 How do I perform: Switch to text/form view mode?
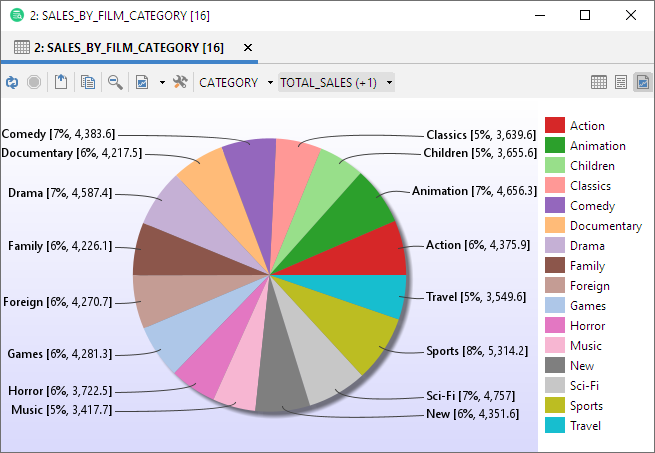[620, 83]
